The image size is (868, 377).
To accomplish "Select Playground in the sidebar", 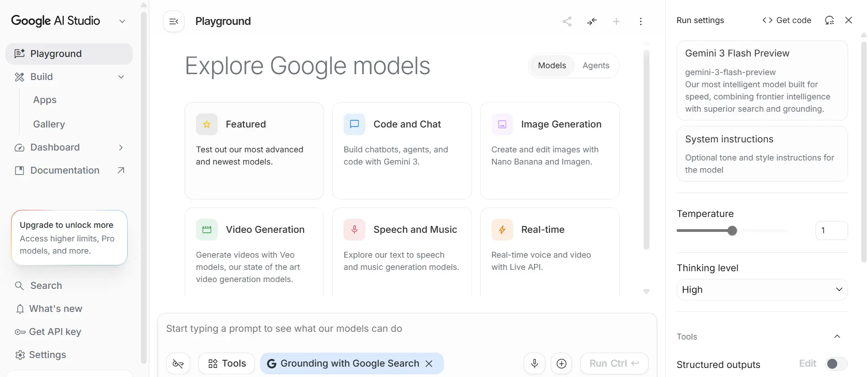I will 69,54.
